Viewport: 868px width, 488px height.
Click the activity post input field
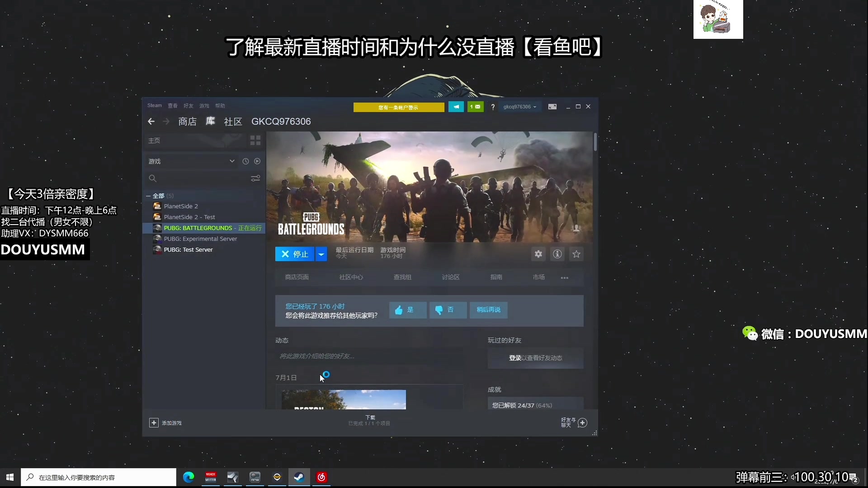[x=369, y=357]
